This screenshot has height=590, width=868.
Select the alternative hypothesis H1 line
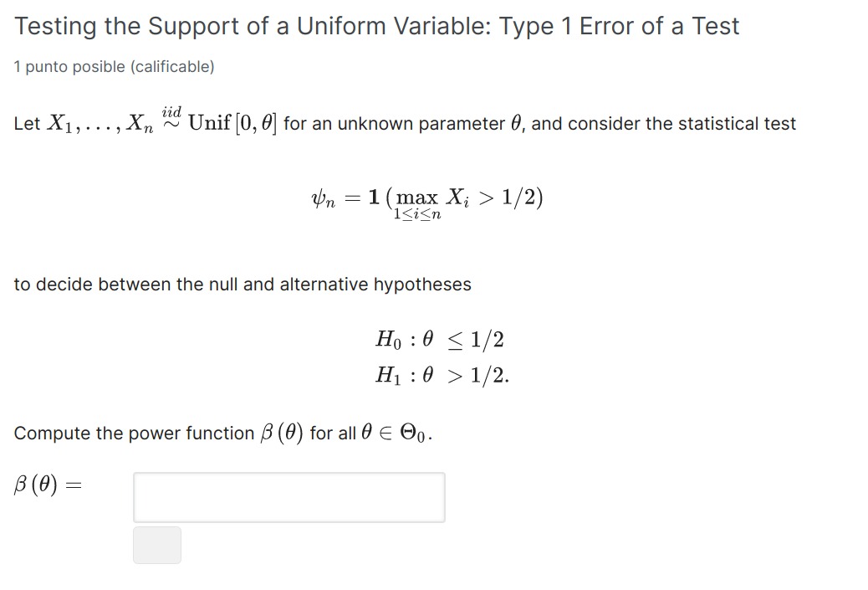point(441,375)
